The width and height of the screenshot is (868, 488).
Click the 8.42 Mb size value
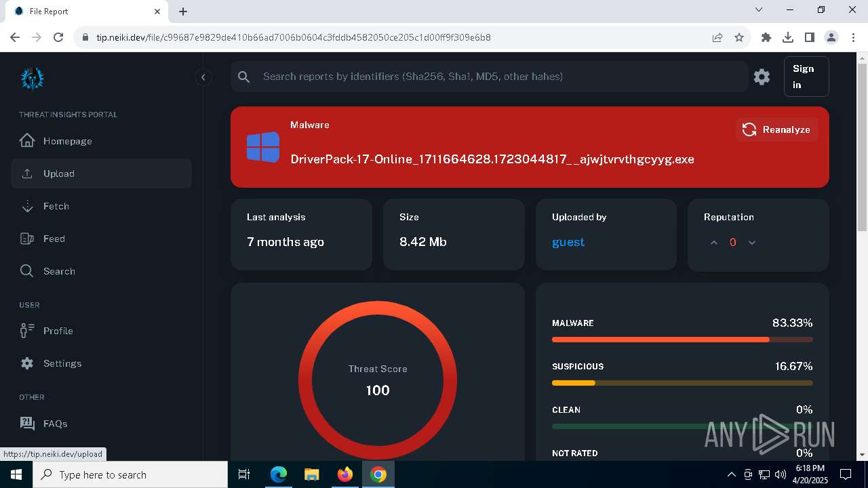tap(423, 242)
